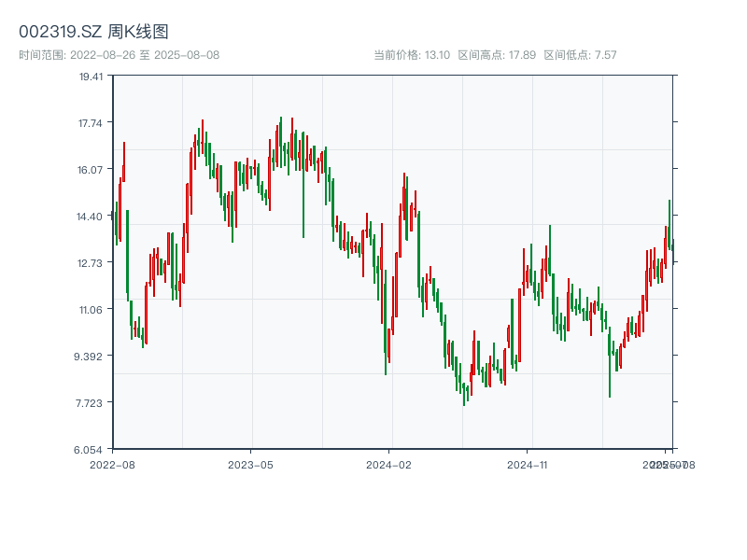
Task: Click the y-axis value 19.41
Action: (91, 77)
